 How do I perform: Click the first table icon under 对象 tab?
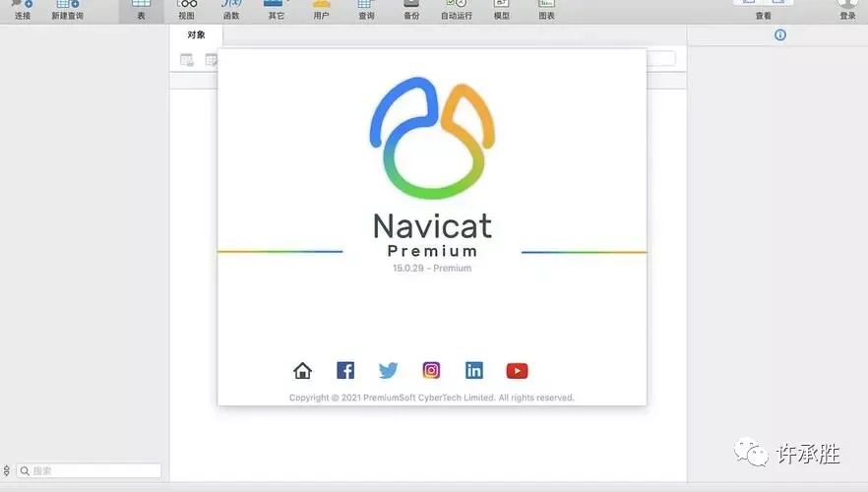tap(187, 60)
